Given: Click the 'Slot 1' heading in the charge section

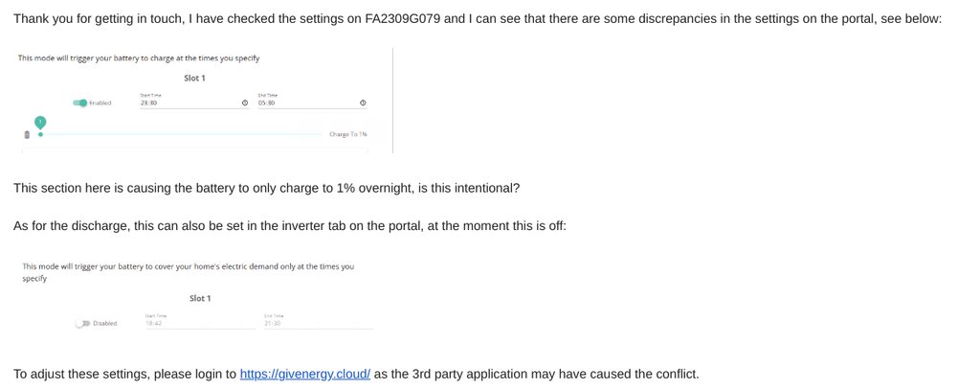Looking at the screenshot, I should click(x=195, y=78).
